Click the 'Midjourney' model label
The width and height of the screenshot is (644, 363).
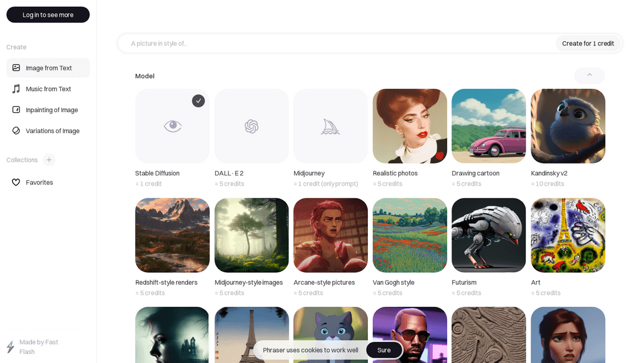tap(309, 173)
